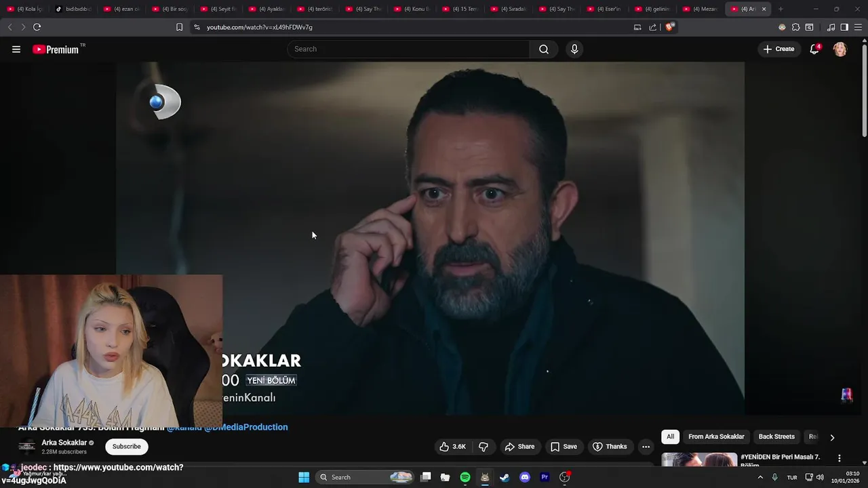
Task: Open more actions ellipsis under video
Action: point(646,447)
